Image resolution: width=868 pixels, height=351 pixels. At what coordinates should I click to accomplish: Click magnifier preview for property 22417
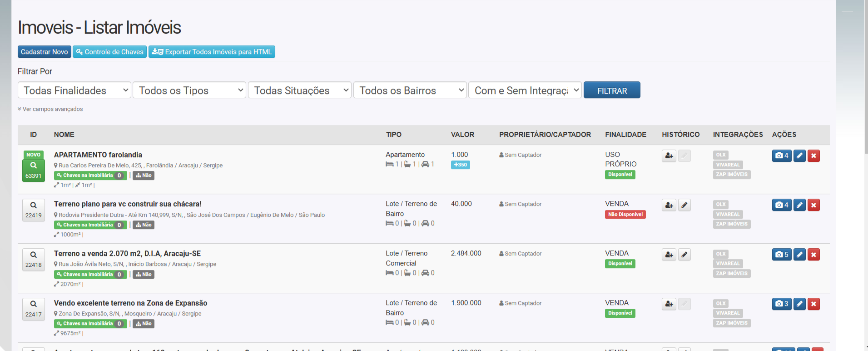pos(34,304)
